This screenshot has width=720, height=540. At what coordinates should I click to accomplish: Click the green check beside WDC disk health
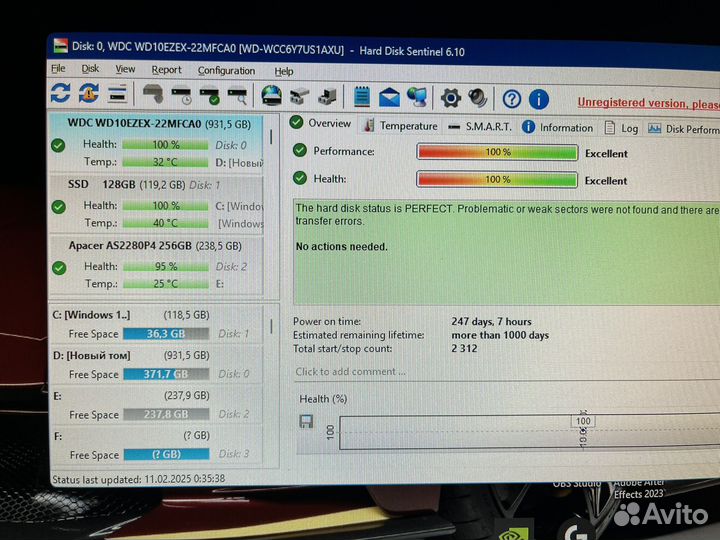click(x=58, y=146)
